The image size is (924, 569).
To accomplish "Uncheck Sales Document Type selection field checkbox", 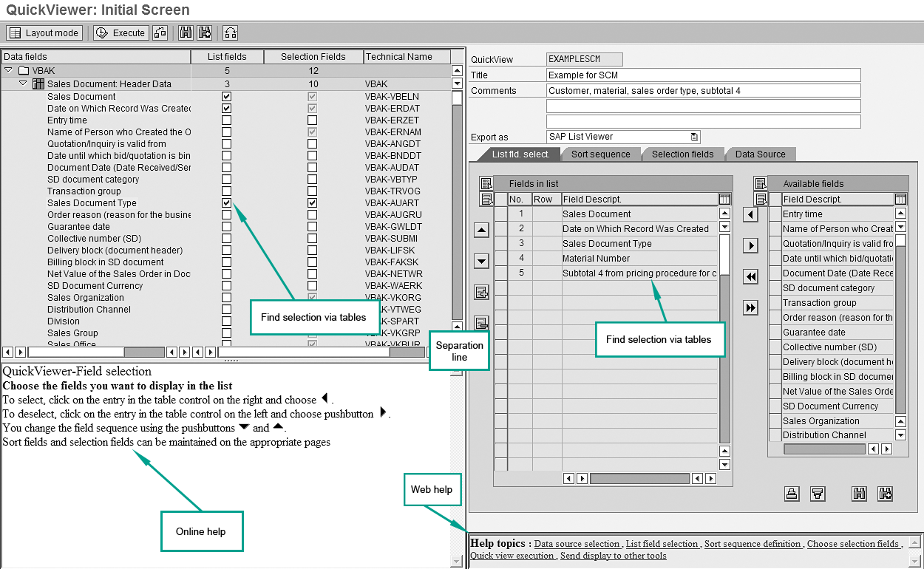I will [312, 202].
